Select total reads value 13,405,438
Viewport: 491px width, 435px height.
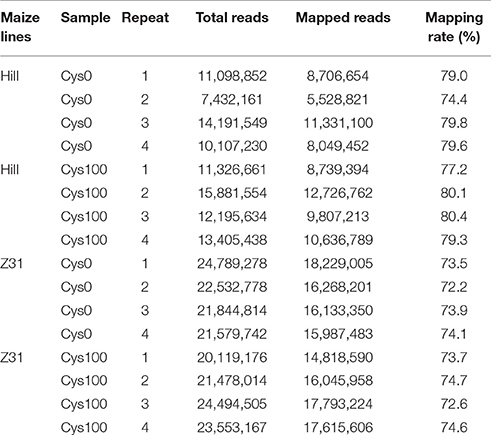pyautogui.click(x=232, y=240)
